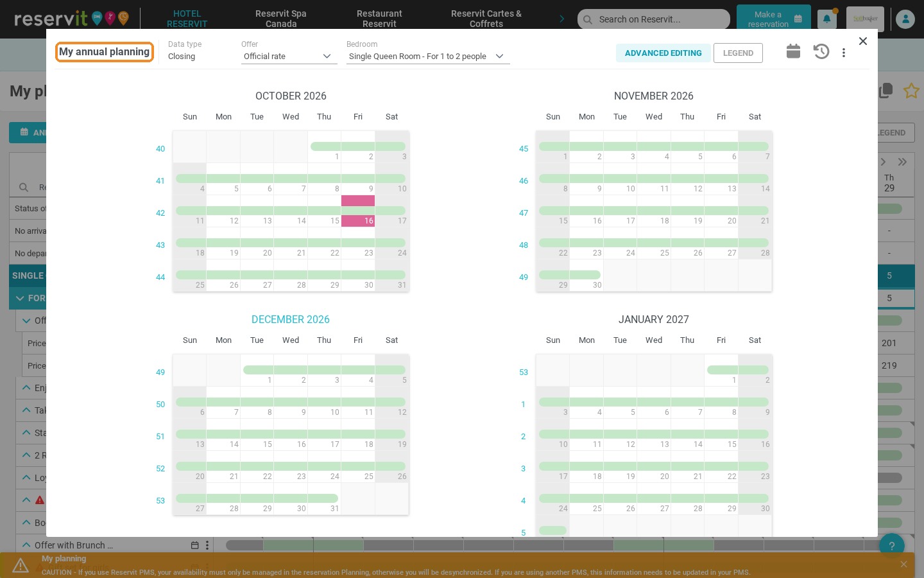Click the warning triangle icon in banner
This screenshot has width=924, height=578.
[x=21, y=565]
